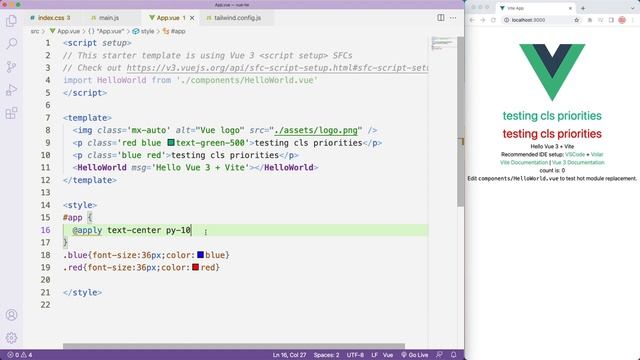Click Spaces: 2 indentation setting
Viewport: 640px width, 360px height.
coord(327,355)
